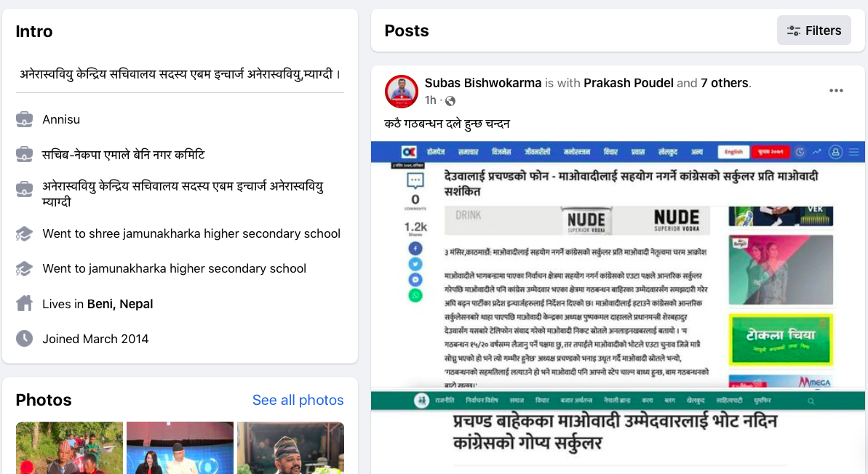868x474 pixels.
Task: Open the middle TV studio photo thumbnail
Action: point(180,447)
